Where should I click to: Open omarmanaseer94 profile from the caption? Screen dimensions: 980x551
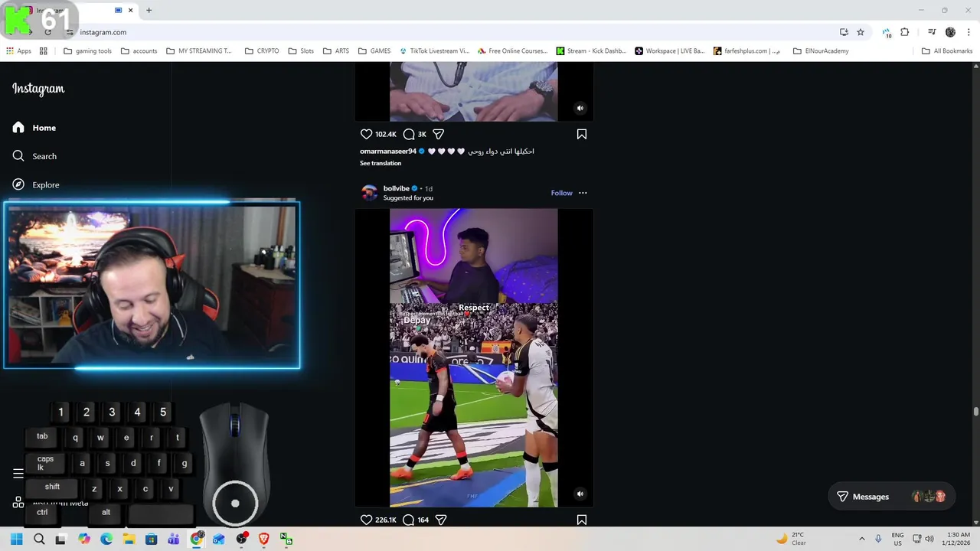coord(388,152)
